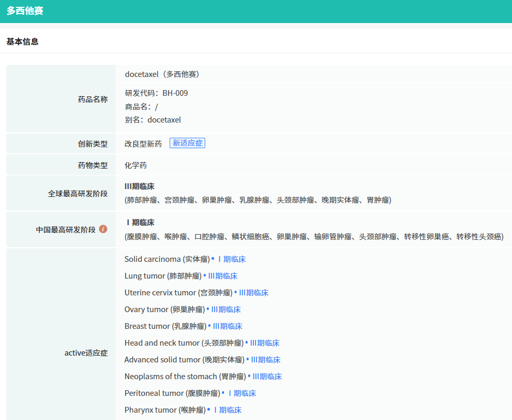Click the 研发代码 BH-009 text
Image resolution: width=512 pixels, height=420 pixels.
[x=156, y=93]
